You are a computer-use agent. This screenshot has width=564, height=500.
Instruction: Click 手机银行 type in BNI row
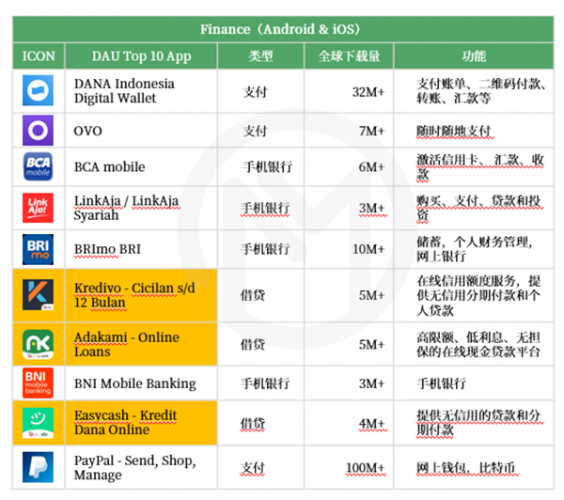pyautogui.click(x=265, y=383)
